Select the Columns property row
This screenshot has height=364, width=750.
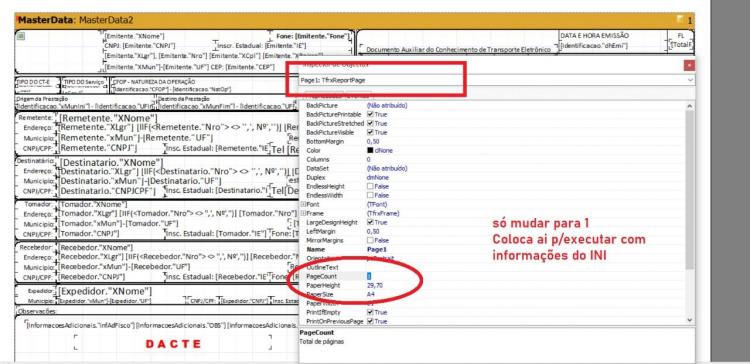point(492,159)
